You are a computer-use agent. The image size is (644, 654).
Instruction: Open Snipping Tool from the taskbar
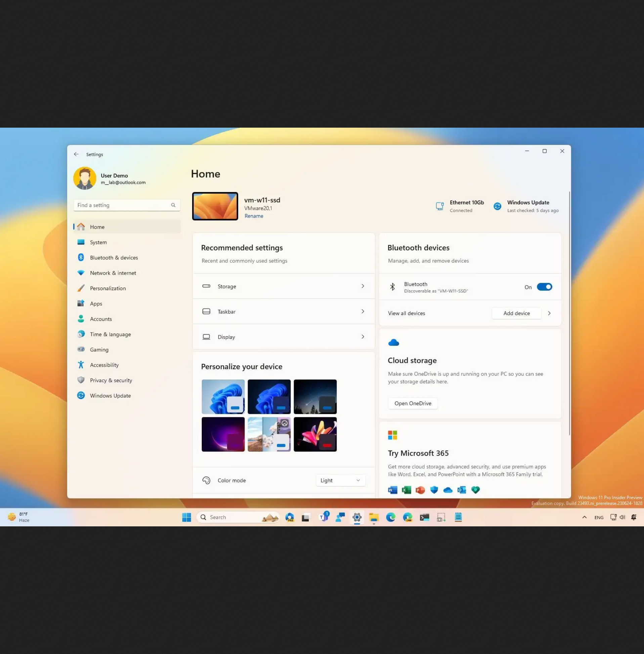(441, 517)
